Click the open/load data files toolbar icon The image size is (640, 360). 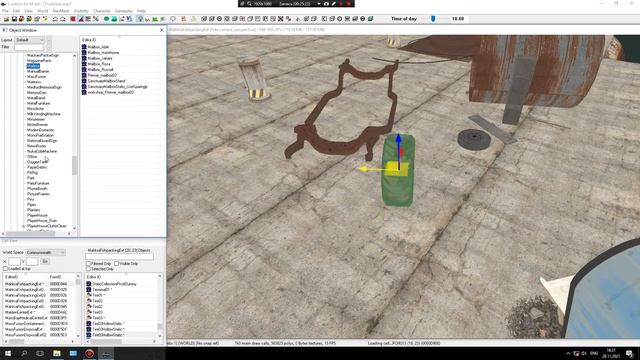click(x=7, y=19)
